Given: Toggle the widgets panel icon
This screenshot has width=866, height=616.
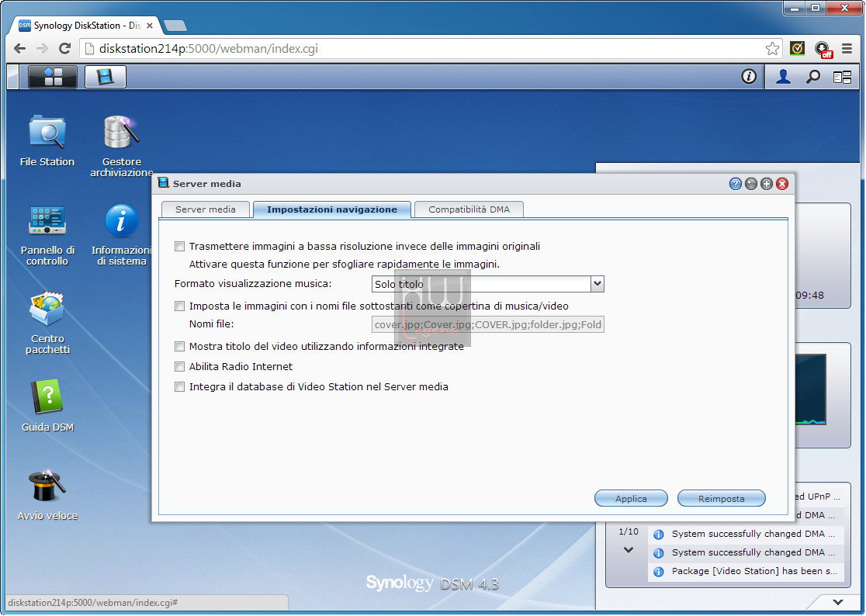Looking at the screenshot, I should [842, 78].
